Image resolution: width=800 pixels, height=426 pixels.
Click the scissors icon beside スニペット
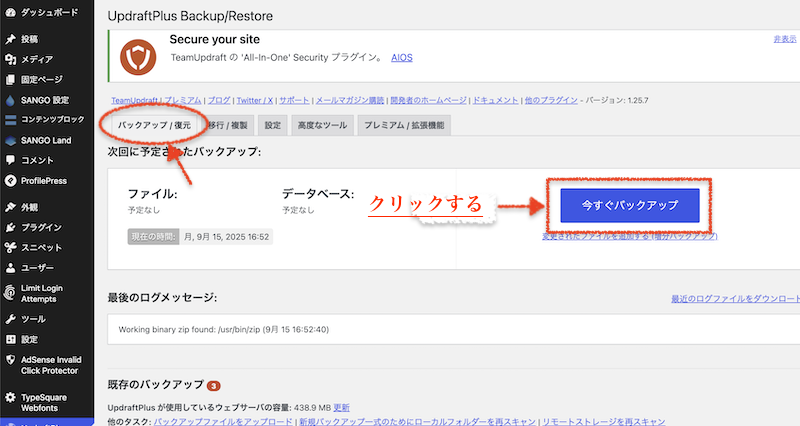point(10,247)
